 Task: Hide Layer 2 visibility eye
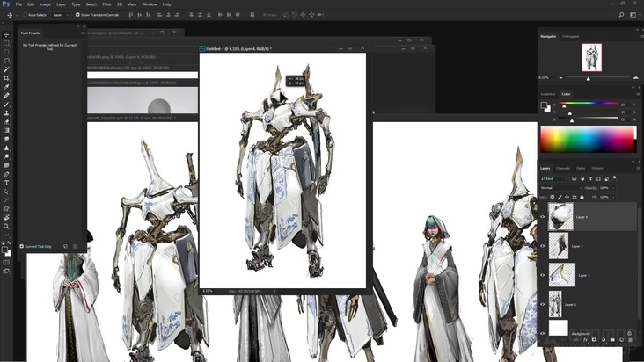(x=543, y=275)
